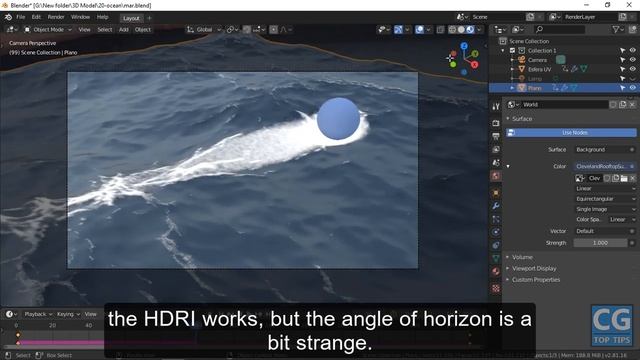Image resolution: width=640 pixels, height=360 pixels.
Task: Switch to wireframe viewport shading
Action: click(452, 29)
